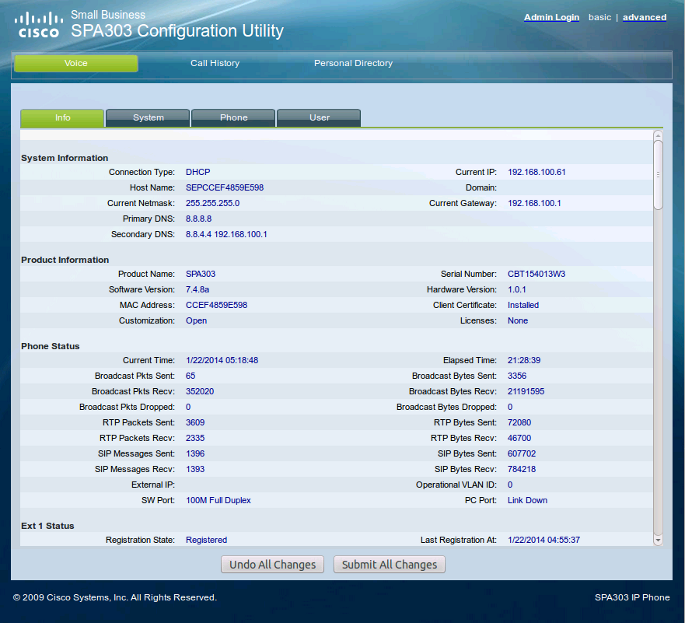Click the Software Version 7.4.8a

[197, 290]
